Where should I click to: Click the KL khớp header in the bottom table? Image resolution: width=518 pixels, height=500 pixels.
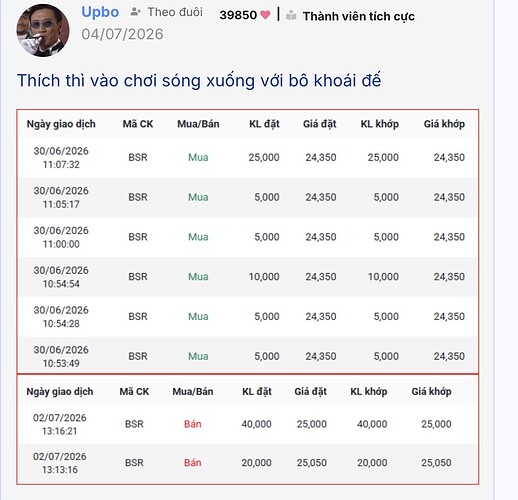[x=369, y=391]
